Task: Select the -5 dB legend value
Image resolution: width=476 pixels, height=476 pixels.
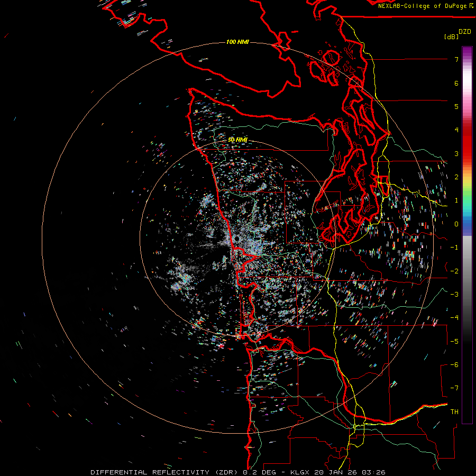Action: point(454,342)
